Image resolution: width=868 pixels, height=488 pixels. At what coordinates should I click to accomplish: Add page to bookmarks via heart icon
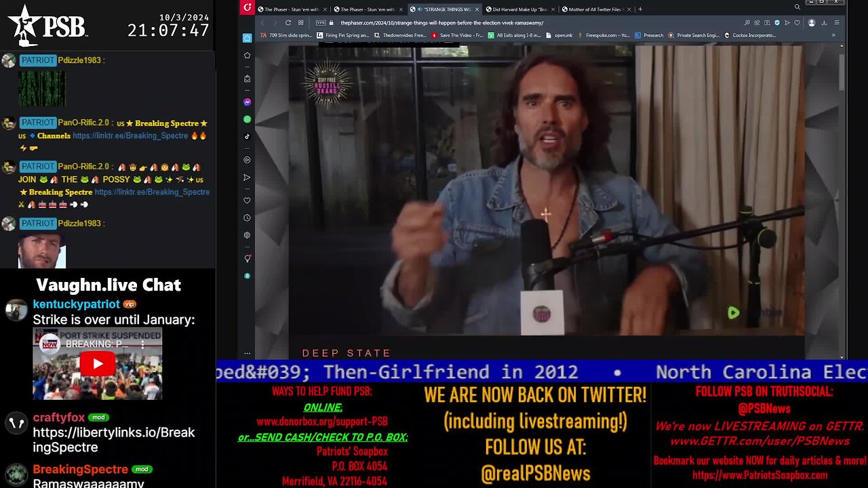[x=797, y=22]
